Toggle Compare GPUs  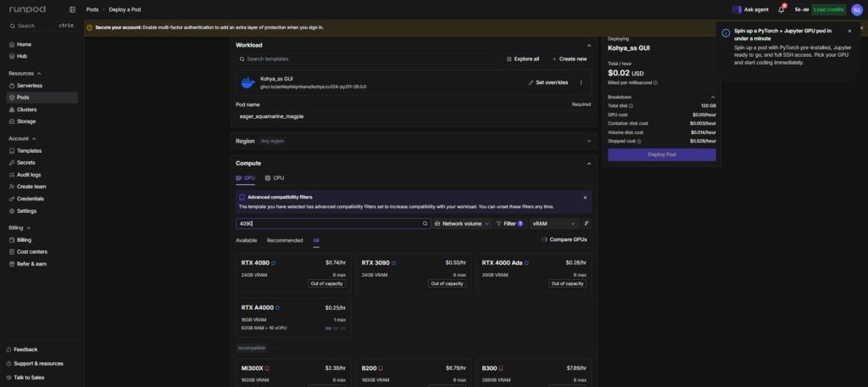tap(564, 239)
